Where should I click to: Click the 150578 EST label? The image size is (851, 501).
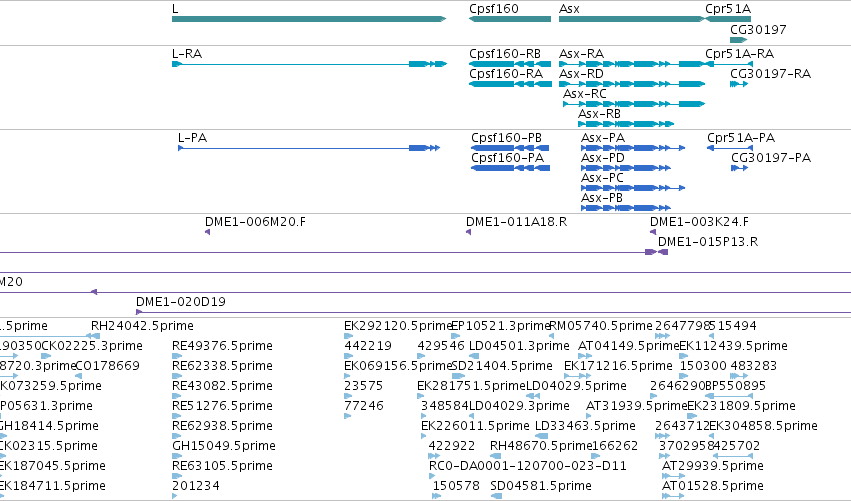pos(456,486)
